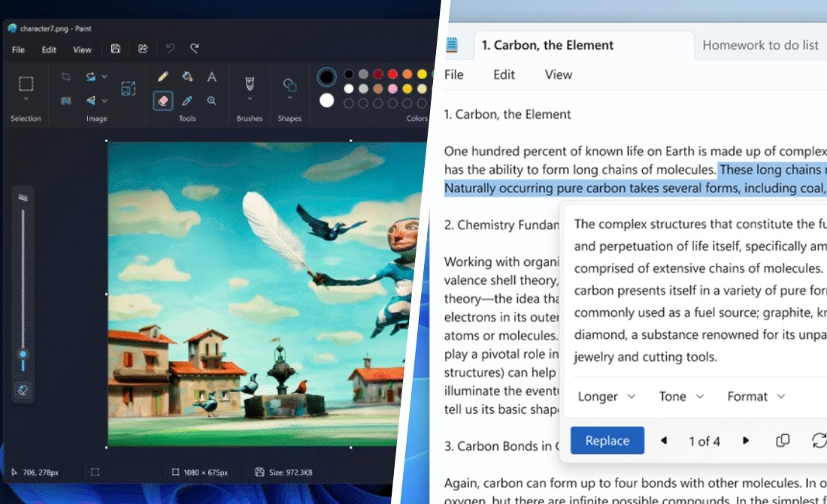This screenshot has height=504, width=827.
Task: Toggle the secondary white color circle
Action: click(326, 101)
